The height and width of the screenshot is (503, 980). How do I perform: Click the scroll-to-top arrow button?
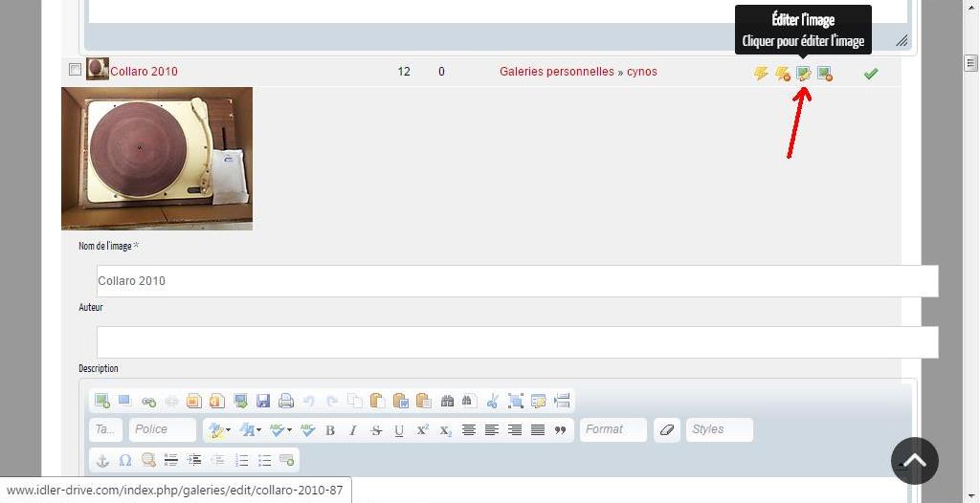914,461
